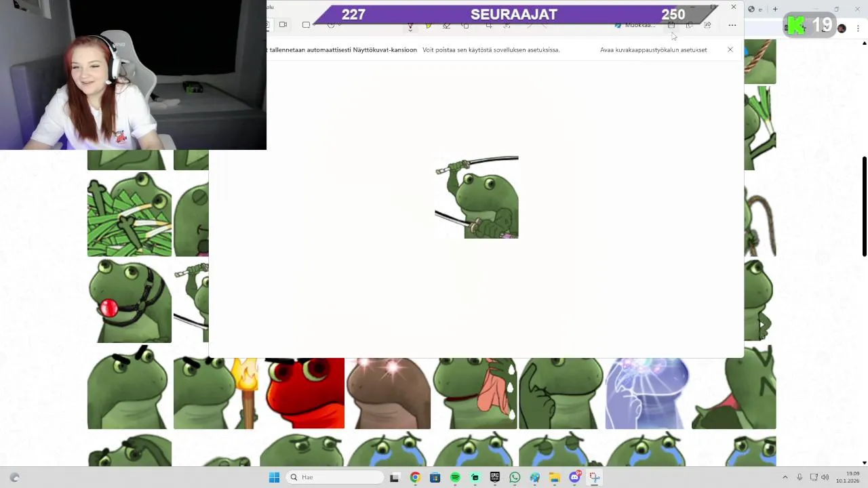The height and width of the screenshot is (488, 868).
Task: Select the eraser tool in Snipping Tool
Action: pyautogui.click(x=446, y=26)
